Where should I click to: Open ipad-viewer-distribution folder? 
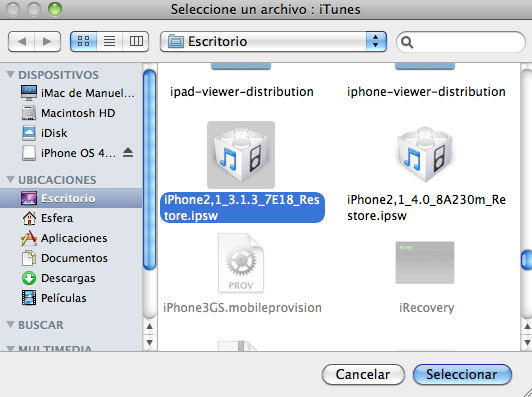point(242,92)
